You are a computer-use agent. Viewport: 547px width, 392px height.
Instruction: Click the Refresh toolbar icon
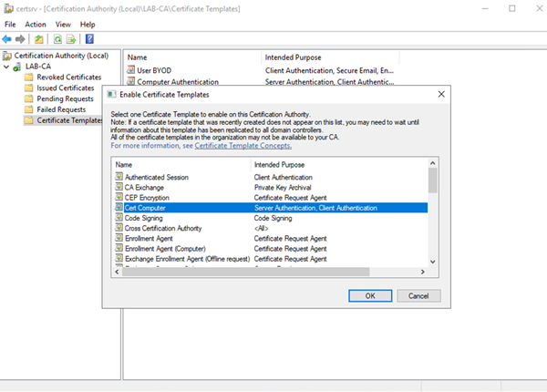coord(57,39)
